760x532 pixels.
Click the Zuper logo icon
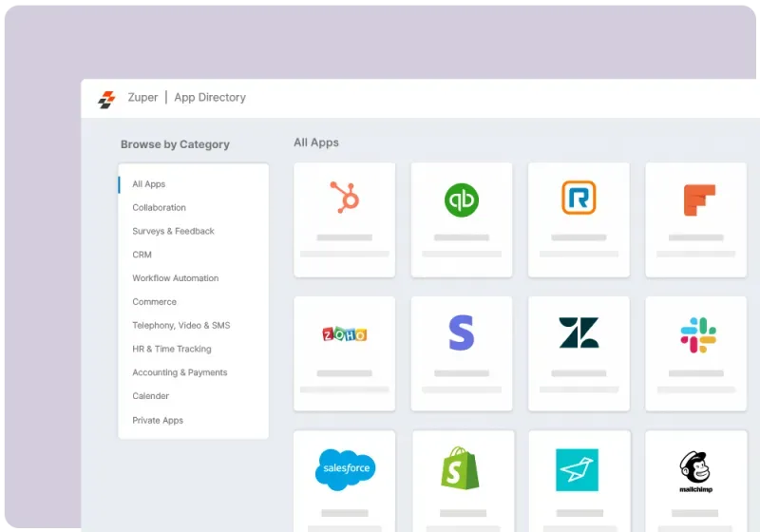pos(106,98)
